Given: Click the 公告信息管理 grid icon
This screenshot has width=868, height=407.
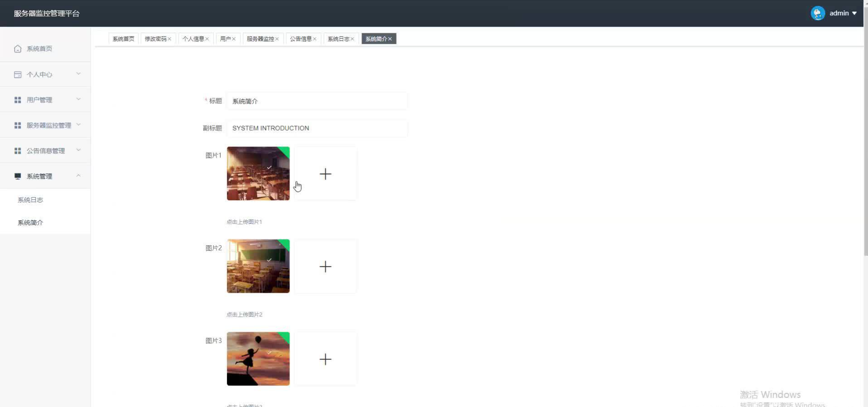Looking at the screenshot, I should click(x=18, y=150).
